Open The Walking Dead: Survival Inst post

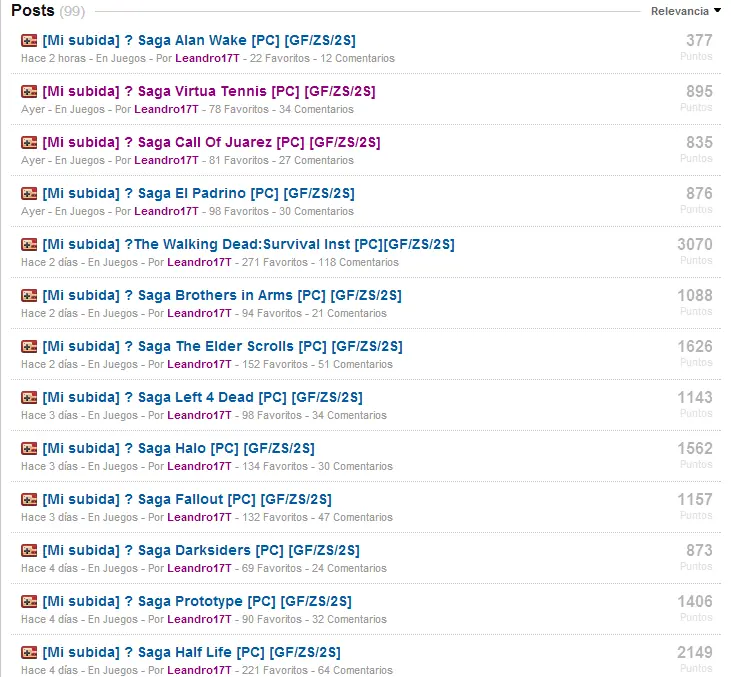coord(248,244)
